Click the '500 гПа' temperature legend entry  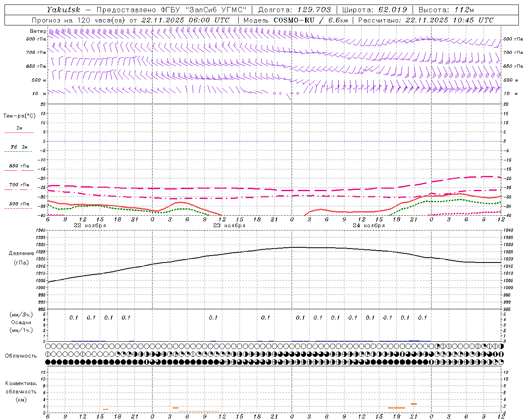click(19, 204)
